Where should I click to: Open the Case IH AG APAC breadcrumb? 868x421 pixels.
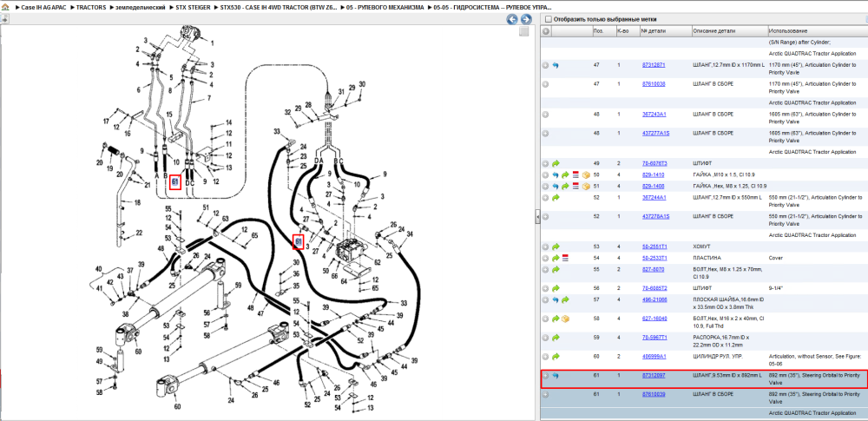[44, 8]
